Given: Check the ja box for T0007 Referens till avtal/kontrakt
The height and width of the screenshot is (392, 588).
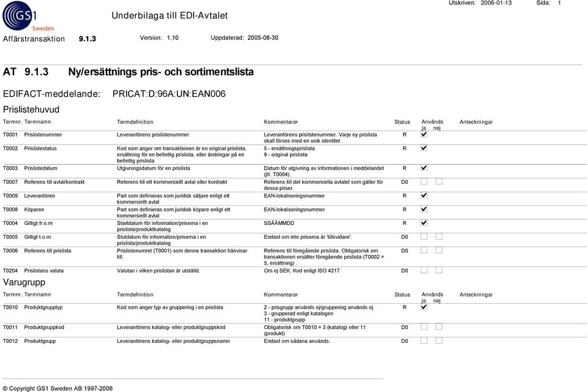Looking at the screenshot, I should (424, 181).
